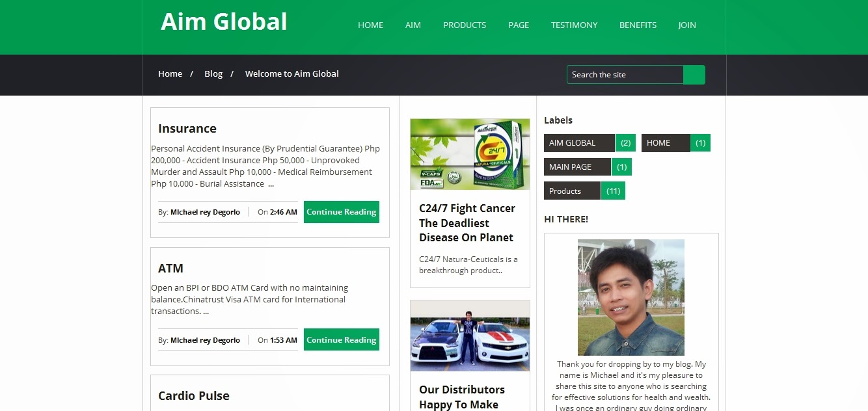Click the Welcome to Aim Global breadcrumb
868x411 pixels.
292,73
